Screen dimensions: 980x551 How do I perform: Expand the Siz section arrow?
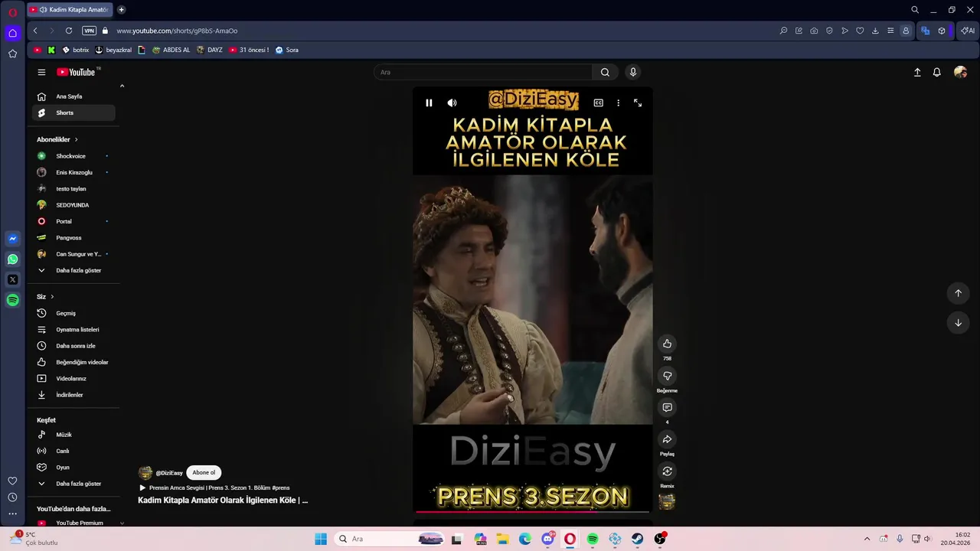52,296
